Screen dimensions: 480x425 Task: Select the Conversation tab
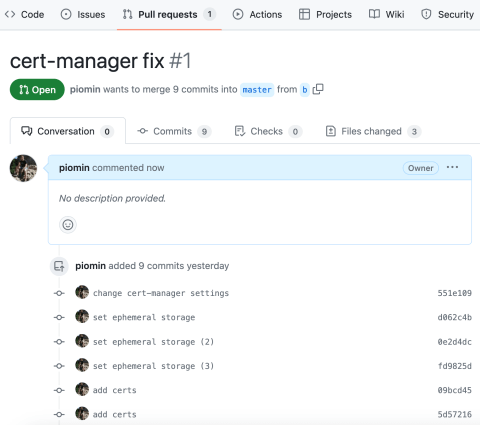click(x=68, y=131)
